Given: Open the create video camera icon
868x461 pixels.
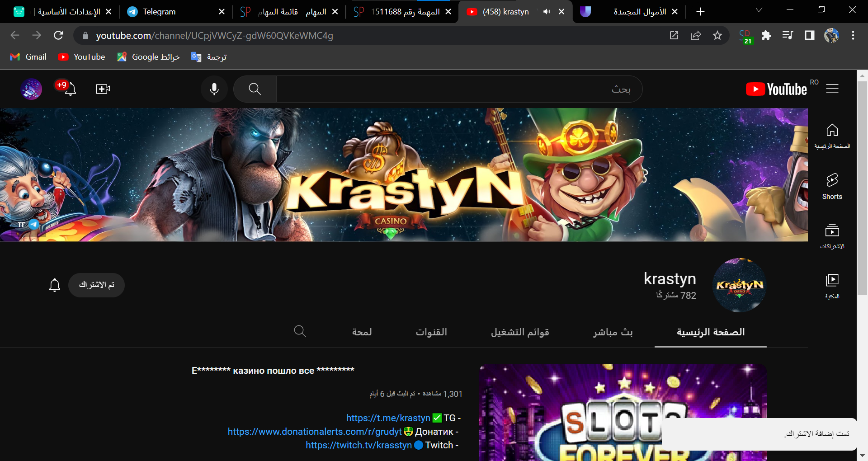Looking at the screenshot, I should coord(103,89).
